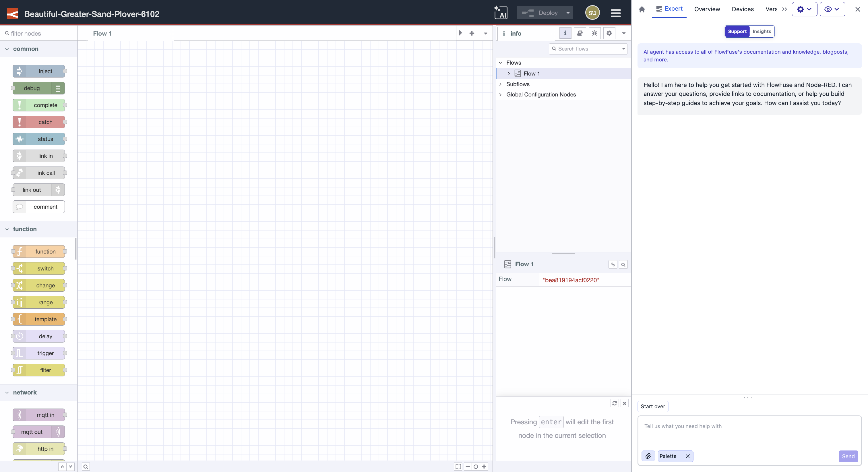The width and height of the screenshot is (868, 472).
Task: Select the function node in palette
Action: (39, 252)
